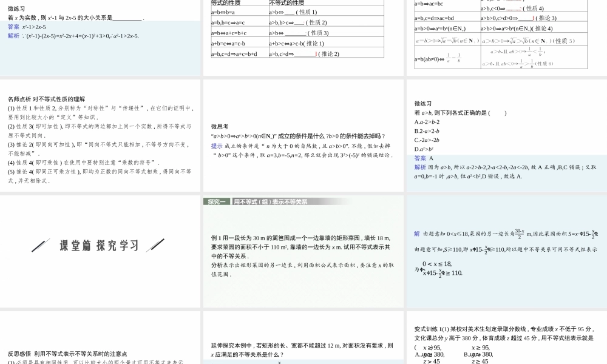This screenshot has height=364, width=607.
Task: Click the 微练习 heading on top-left slide
Action: pyautogui.click(x=15, y=8)
